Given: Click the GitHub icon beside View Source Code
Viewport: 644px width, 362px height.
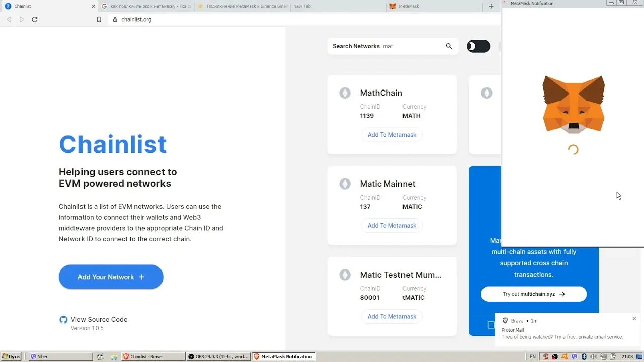Looking at the screenshot, I should coord(63,320).
